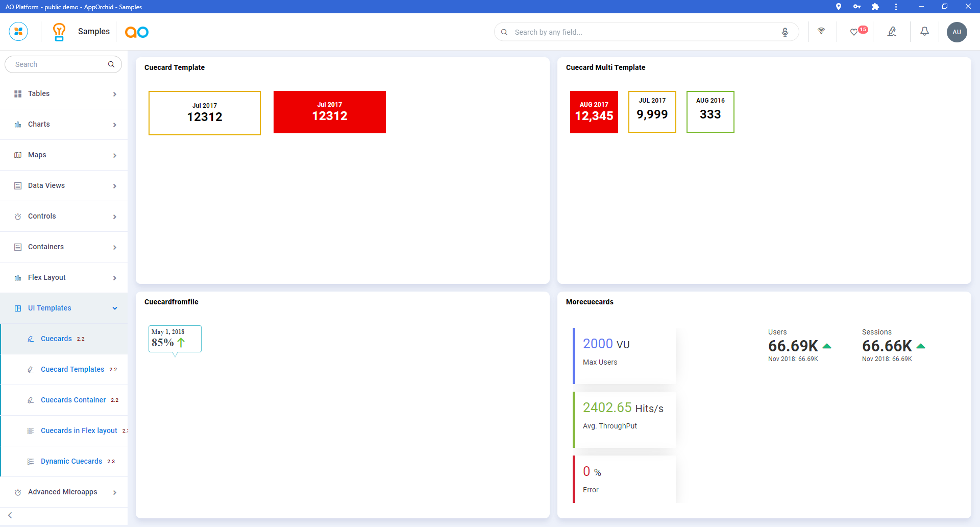Click the red Jul 2017 cuecard
Image resolution: width=980 pixels, height=527 pixels.
[330, 112]
